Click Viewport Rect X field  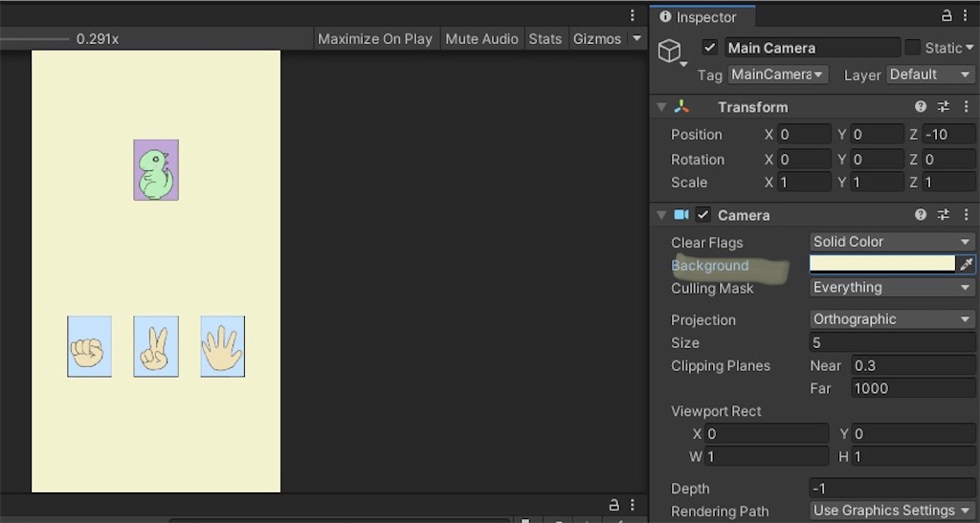[x=767, y=433]
